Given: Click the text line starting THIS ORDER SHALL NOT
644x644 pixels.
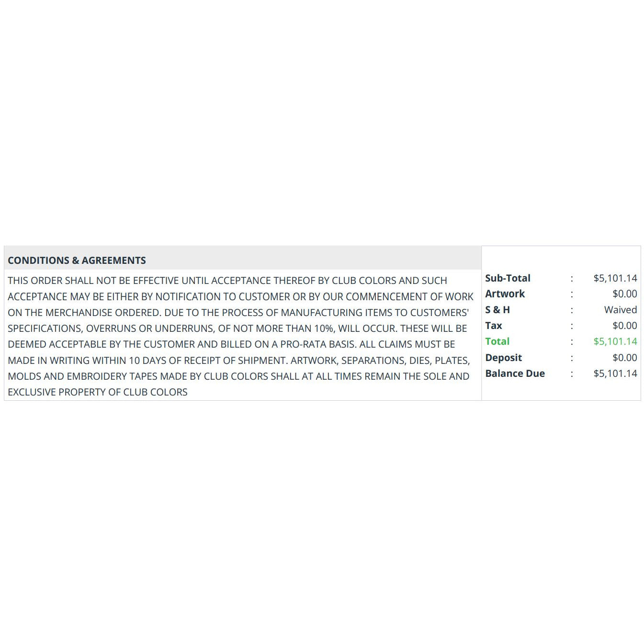Looking at the screenshot, I should 227,281.
